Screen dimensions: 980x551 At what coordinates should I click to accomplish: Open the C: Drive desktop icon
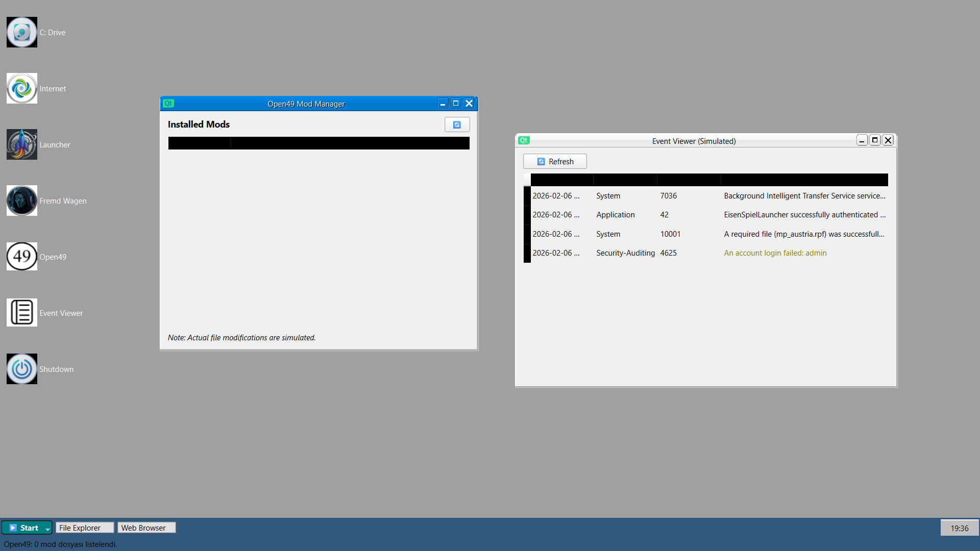click(x=21, y=32)
